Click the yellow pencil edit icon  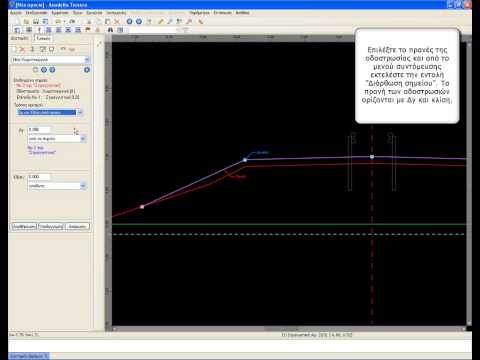click(161, 22)
